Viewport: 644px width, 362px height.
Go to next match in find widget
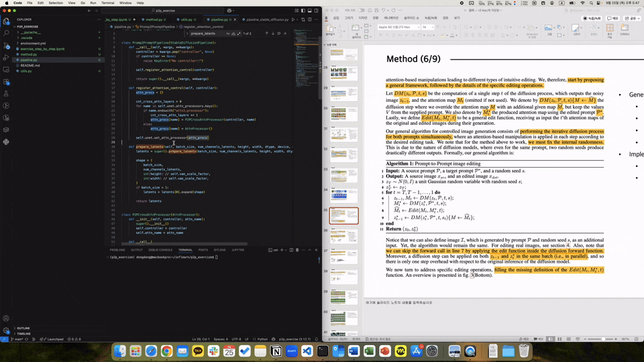(x=273, y=34)
